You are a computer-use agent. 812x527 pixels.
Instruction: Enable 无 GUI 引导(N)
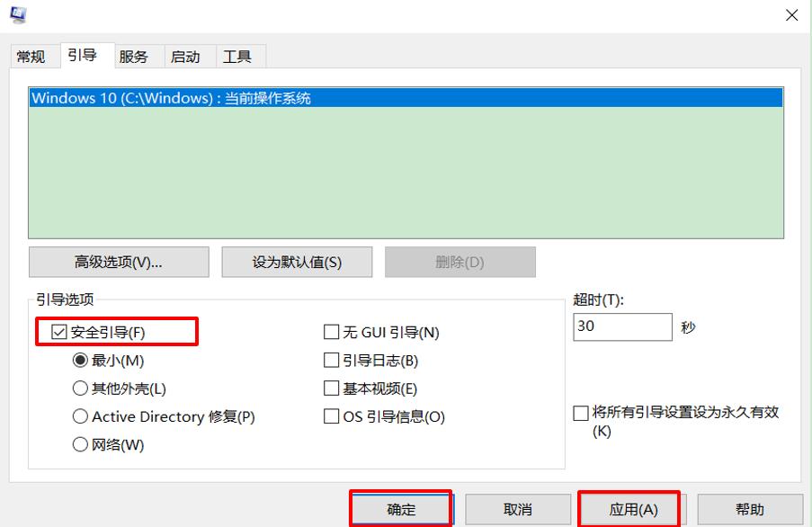[x=332, y=332]
